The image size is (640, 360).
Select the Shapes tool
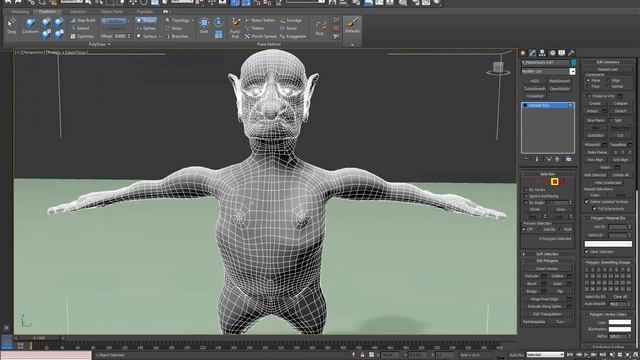146,20
